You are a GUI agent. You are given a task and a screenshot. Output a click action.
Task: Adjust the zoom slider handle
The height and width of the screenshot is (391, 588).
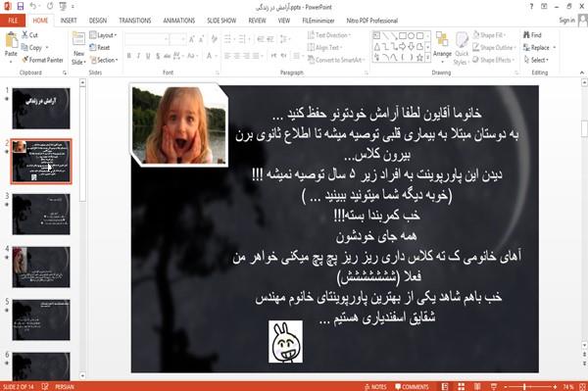(524, 387)
